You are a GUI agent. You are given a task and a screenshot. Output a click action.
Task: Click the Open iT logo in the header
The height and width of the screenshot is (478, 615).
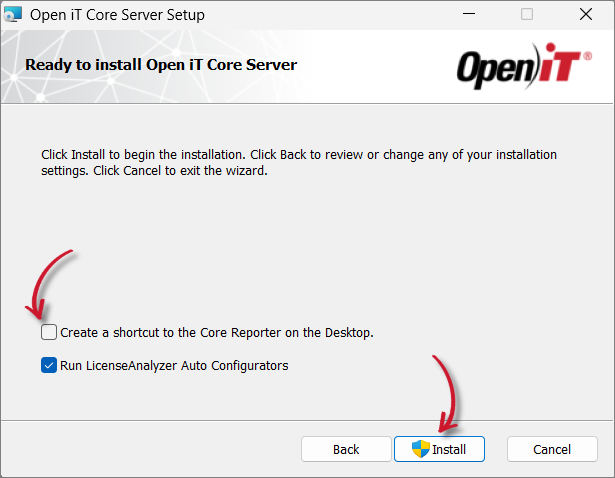[524, 66]
